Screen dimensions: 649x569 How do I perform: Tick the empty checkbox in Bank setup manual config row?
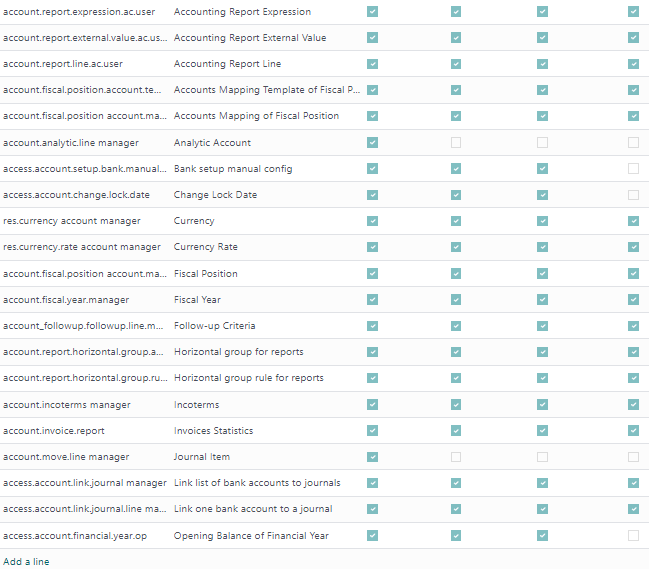(633, 168)
